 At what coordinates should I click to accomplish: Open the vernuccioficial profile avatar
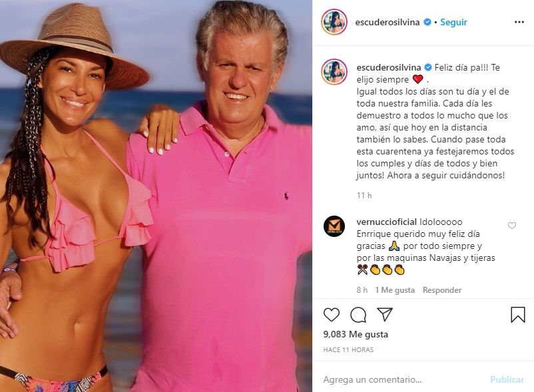coord(334,226)
